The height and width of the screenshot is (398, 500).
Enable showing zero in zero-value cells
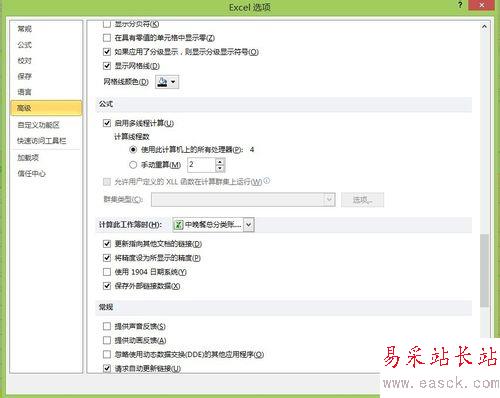pyautogui.click(x=107, y=38)
